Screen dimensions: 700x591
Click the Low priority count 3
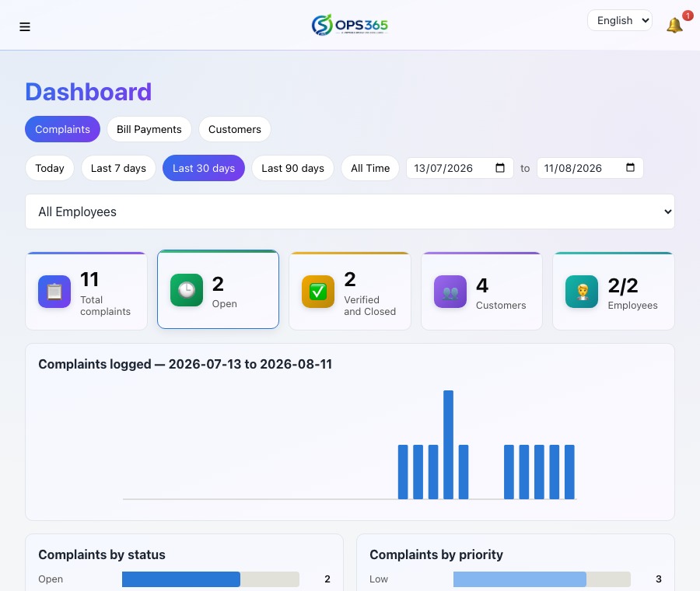pyautogui.click(x=659, y=579)
